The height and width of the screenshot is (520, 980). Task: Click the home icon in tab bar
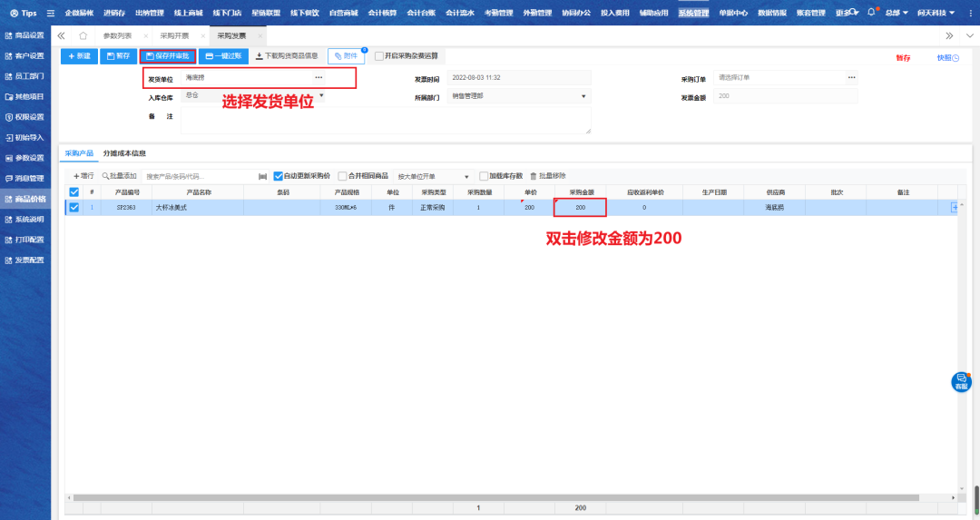83,35
